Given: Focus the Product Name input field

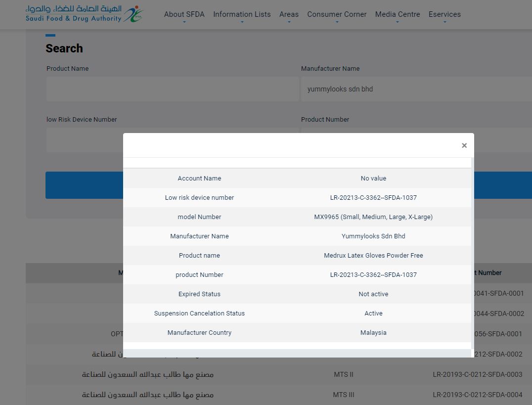Looking at the screenshot, I should click(x=173, y=89).
